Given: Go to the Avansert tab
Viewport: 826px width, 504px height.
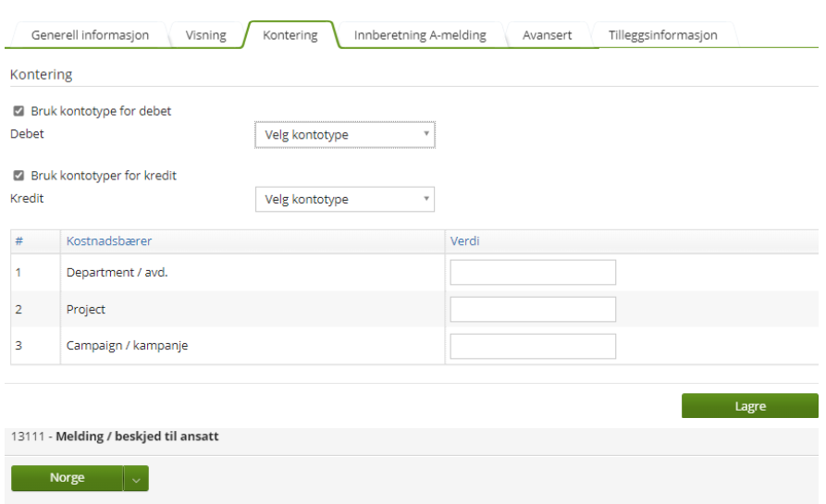Looking at the screenshot, I should click(x=547, y=35).
